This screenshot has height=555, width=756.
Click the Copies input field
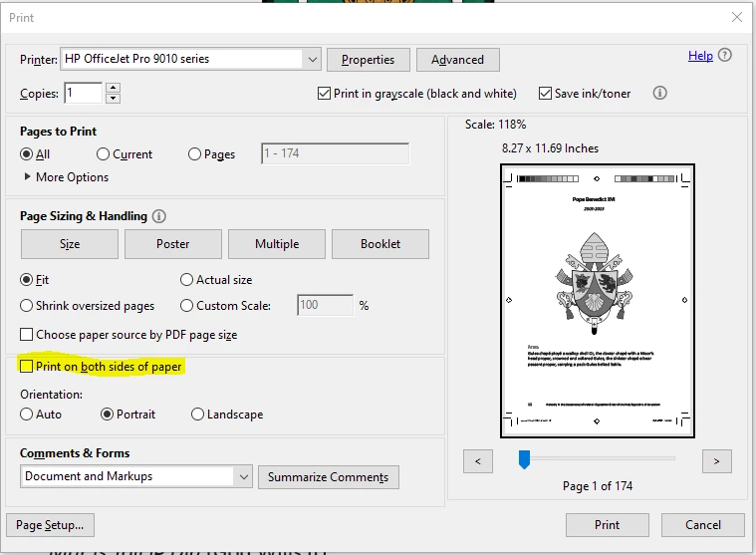84,93
